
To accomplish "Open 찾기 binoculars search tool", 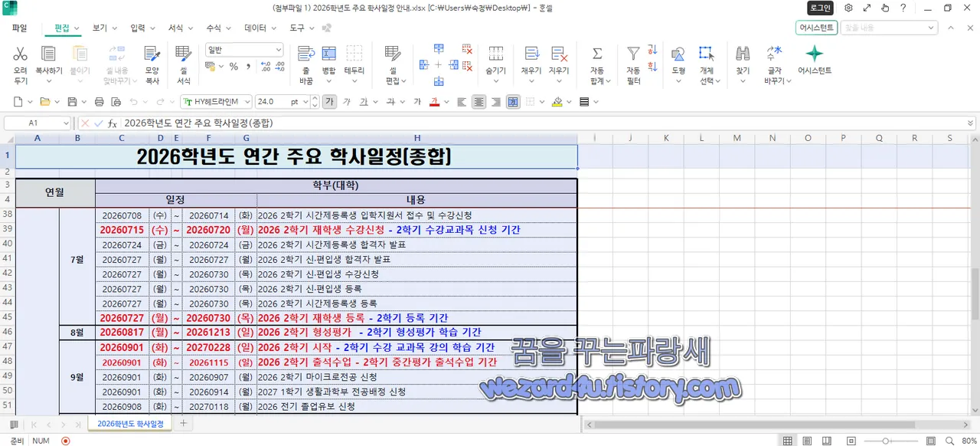I will (x=743, y=54).
